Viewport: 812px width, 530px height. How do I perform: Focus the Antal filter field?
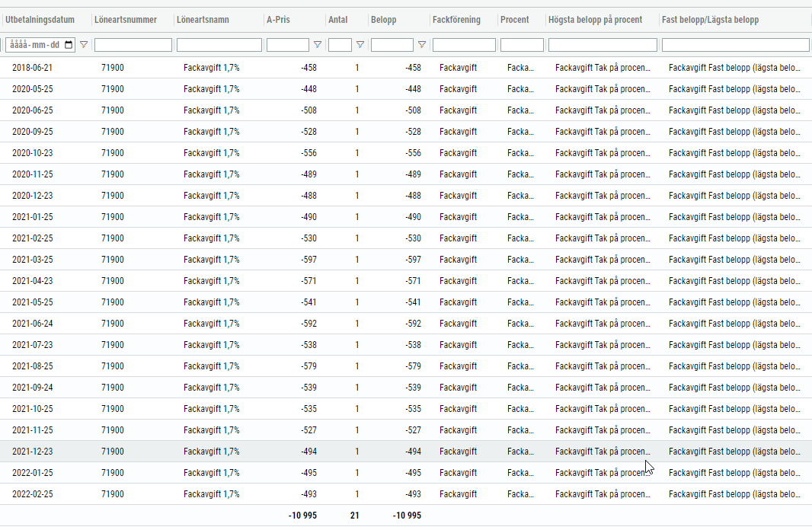pos(340,45)
